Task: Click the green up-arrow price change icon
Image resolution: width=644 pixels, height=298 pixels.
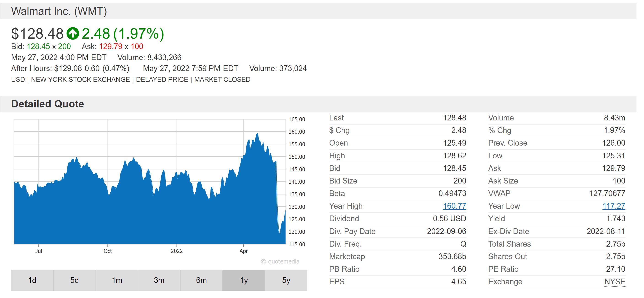Action: pyautogui.click(x=73, y=34)
